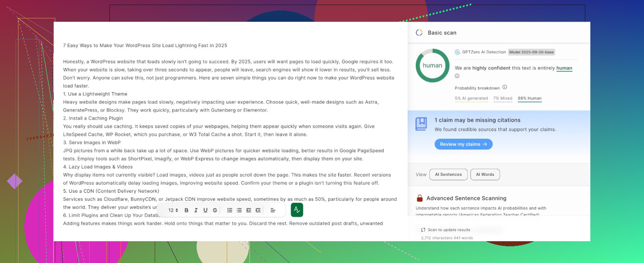644x263 pixels.
Task: Toggle underline formatting
Action: [205, 210]
